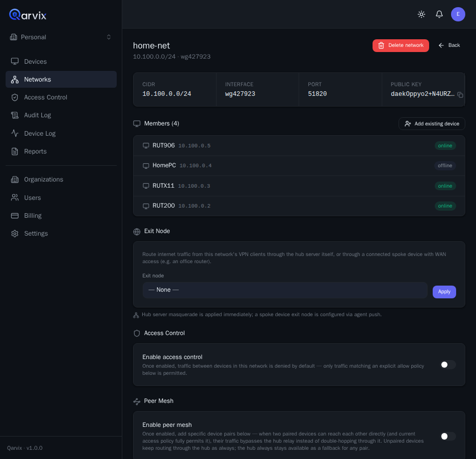Click the Devices monitor icon in sidebar
The image size is (476, 459).
pyautogui.click(x=15, y=61)
